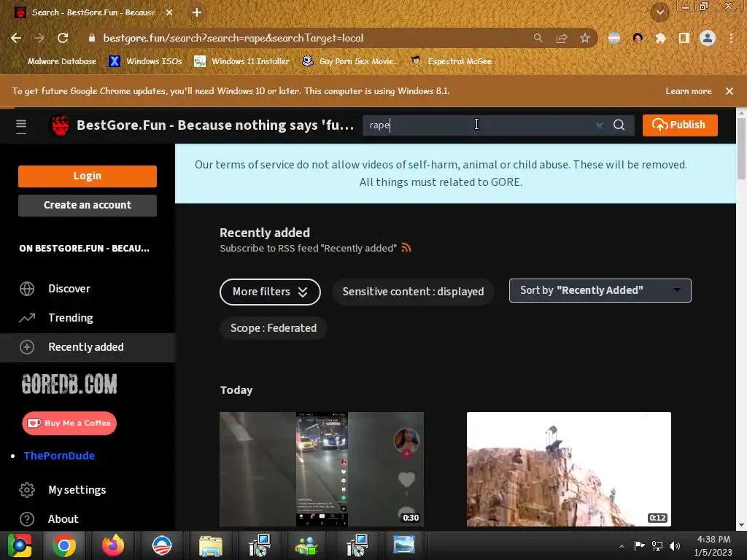Dismiss the Chrome update notification bar

(729, 91)
